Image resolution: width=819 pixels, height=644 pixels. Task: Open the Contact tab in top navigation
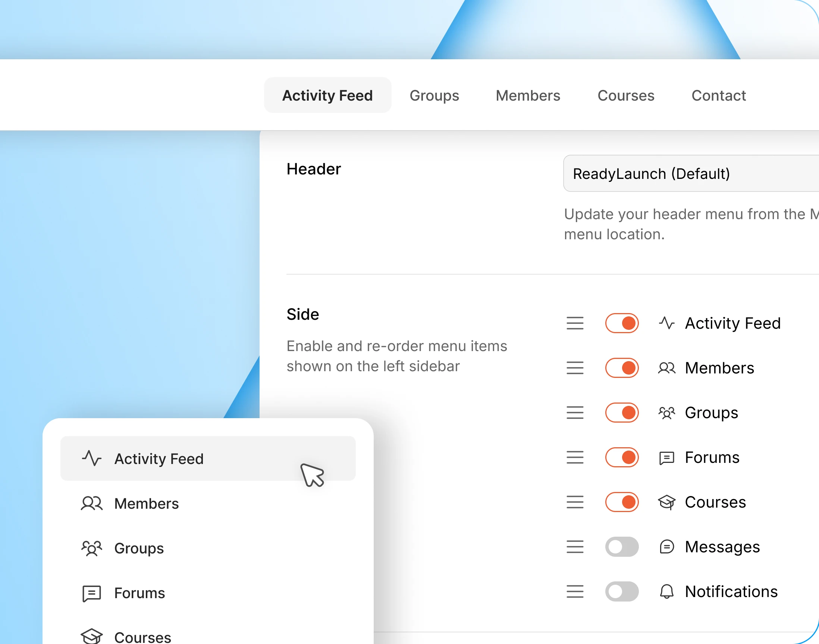click(x=719, y=95)
